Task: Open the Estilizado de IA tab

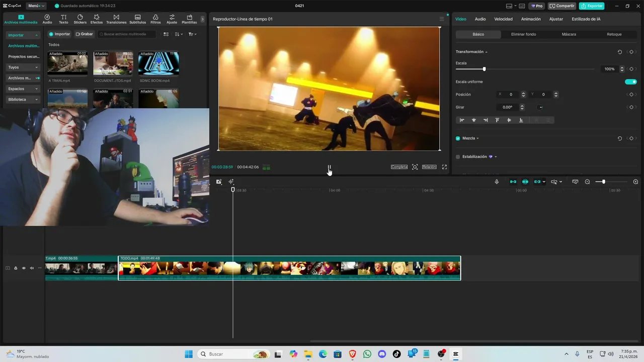Action: (x=586, y=19)
